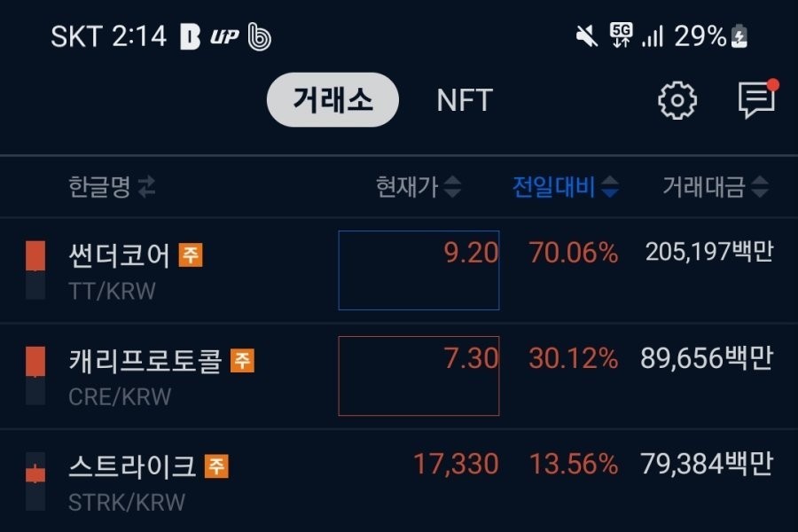Tap the 썬더코어 candlestick mini chart

35,270
